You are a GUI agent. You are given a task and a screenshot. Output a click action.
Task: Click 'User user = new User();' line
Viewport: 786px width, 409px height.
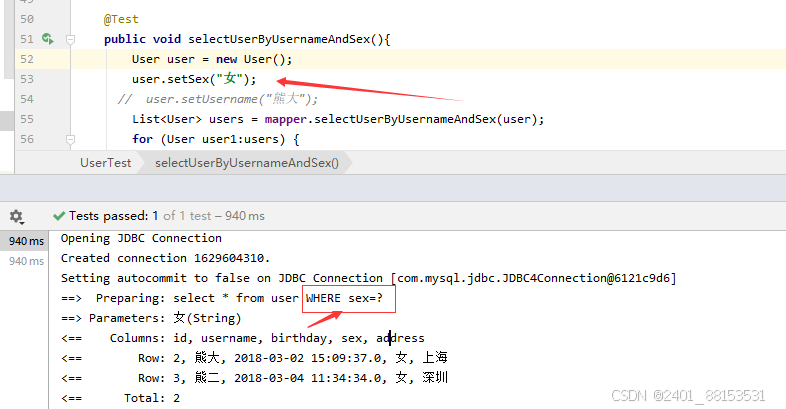212,59
